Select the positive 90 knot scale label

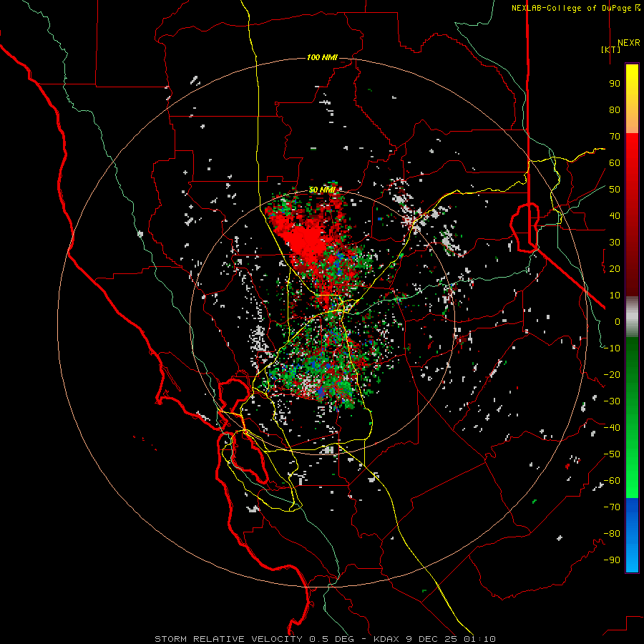(615, 84)
